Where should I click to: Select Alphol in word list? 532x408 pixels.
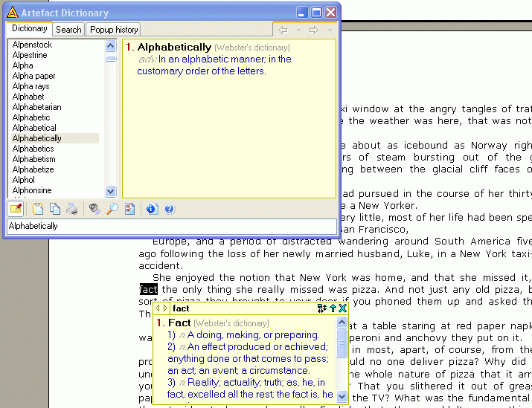coord(23,180)
